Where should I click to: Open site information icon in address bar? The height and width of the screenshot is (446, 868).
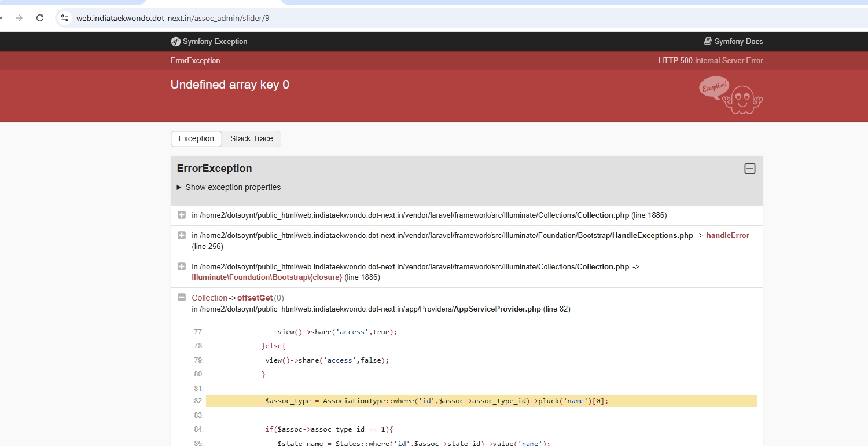click(65, 18)
